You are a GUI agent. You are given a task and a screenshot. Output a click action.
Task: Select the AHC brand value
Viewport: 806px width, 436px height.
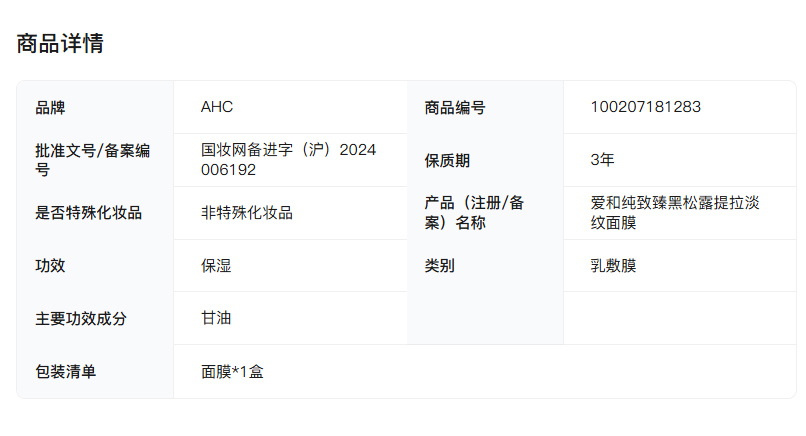click(x=217, y=107)
